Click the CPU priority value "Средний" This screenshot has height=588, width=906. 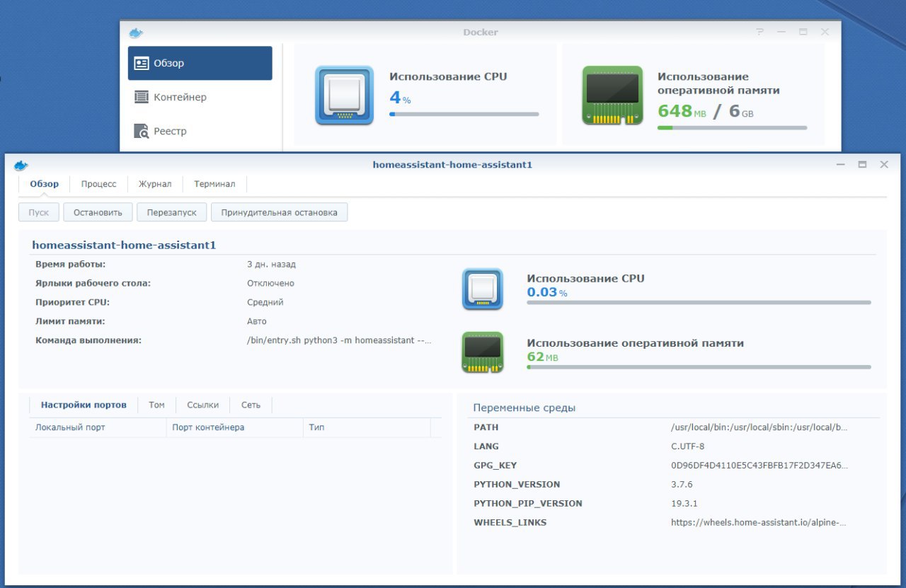(x=265, y=302)
